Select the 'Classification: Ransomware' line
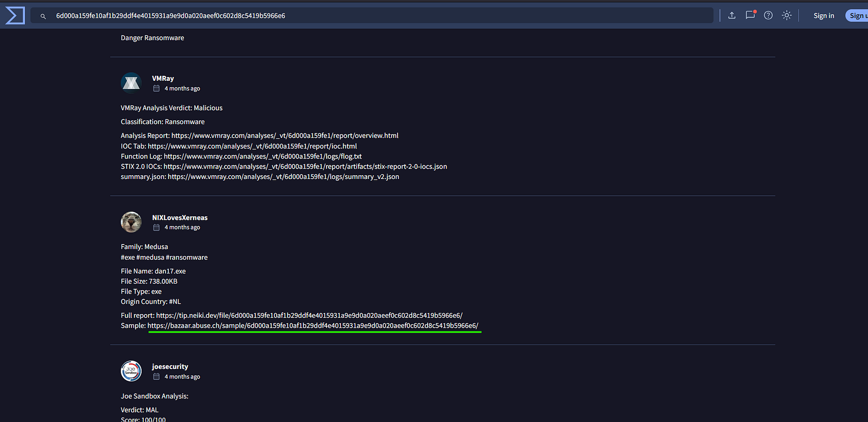Viewport: 868px width, 422px height. pyautogui.click(x=163, y=122)
